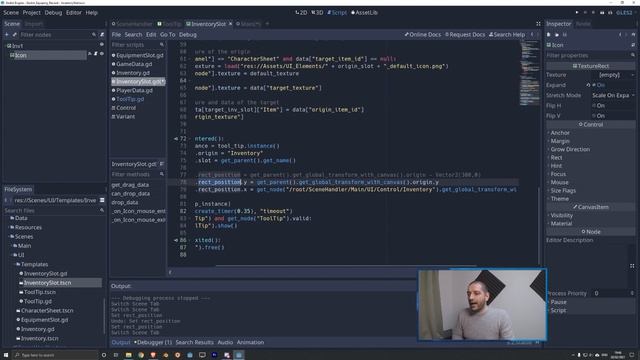Image resolution: width=640 pixels, height=360 pixels.
Task: Open the script editor Go To menu
Action: (167, 35)
